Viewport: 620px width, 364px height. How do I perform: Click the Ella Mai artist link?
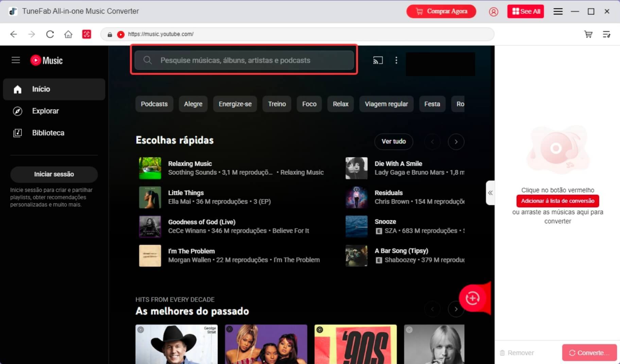click(179, 202)
